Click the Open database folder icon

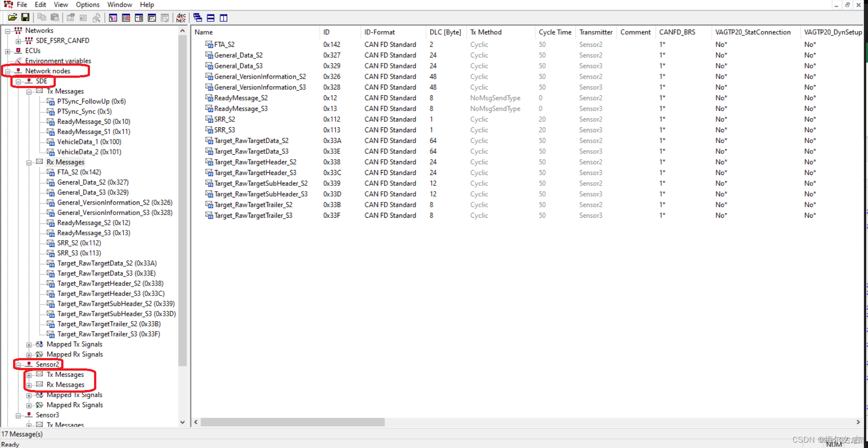click(12, 18)
